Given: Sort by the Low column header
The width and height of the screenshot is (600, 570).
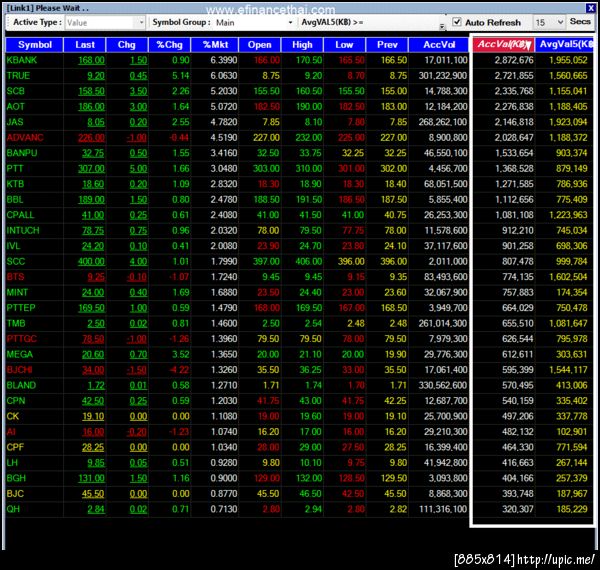Looking at the screenshot, I should (344, 45).
